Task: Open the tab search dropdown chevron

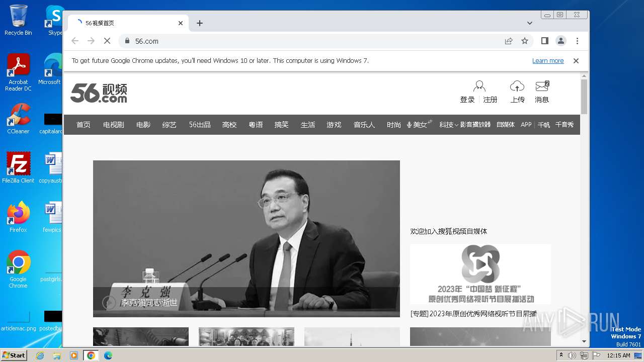Action: coord(530,23)
